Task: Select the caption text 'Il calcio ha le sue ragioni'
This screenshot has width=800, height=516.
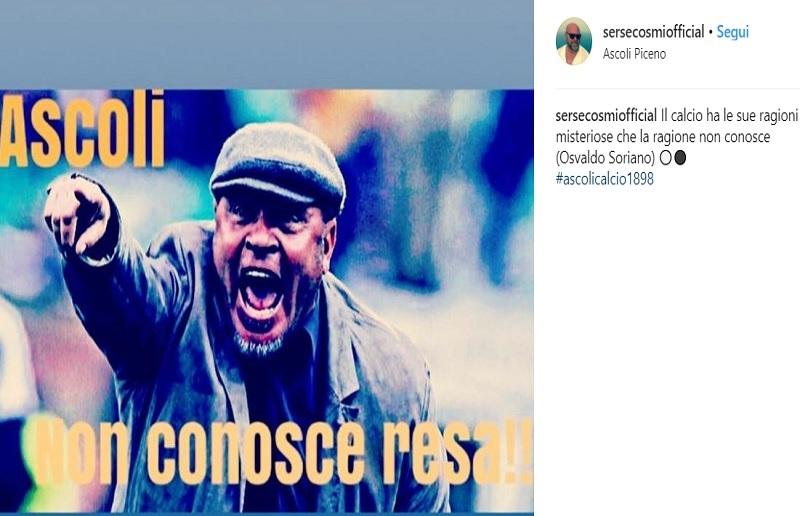Action: [x=729, y=116]
